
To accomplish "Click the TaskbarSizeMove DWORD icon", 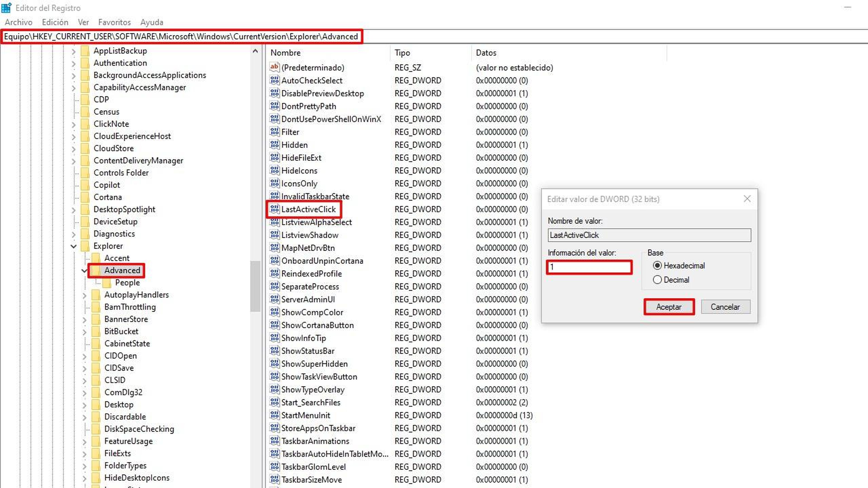I will click(274, 480).
